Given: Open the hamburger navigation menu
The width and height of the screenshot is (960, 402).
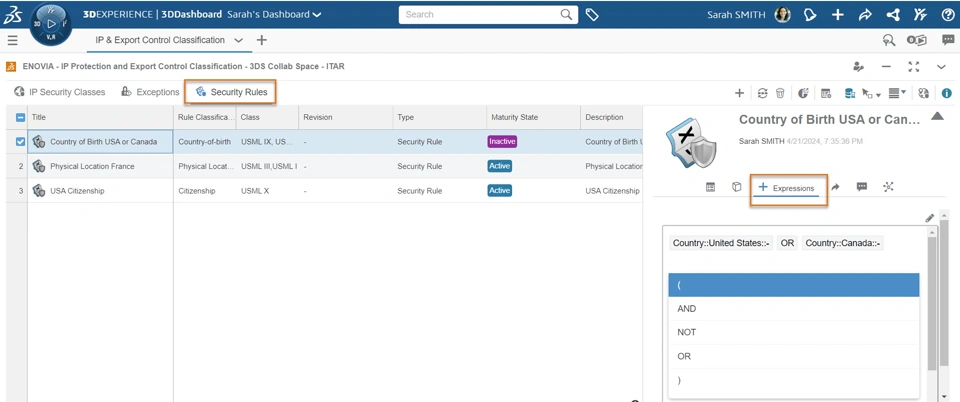Looking at the screenshot, I should tap(12, 40).
